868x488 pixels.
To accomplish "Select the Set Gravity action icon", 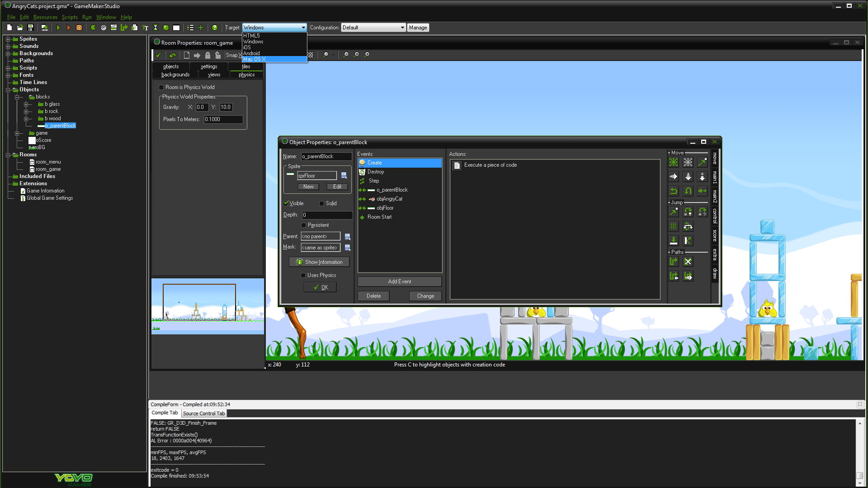I will [703, 177].
